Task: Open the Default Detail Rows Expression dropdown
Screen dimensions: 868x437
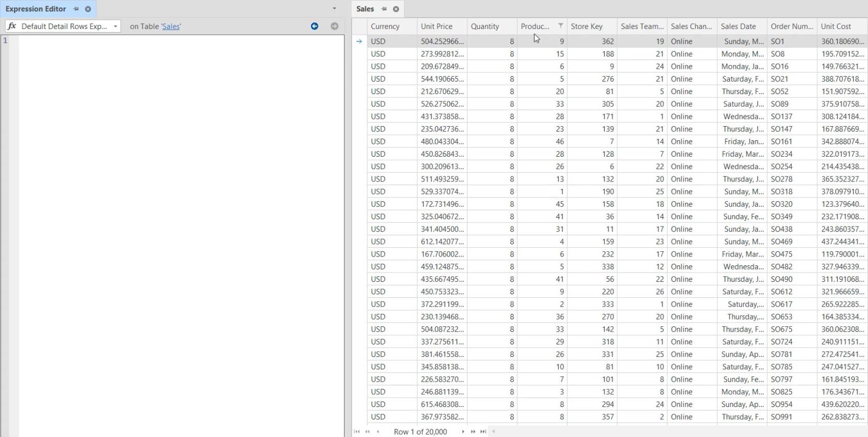Action: pos(115,26)
